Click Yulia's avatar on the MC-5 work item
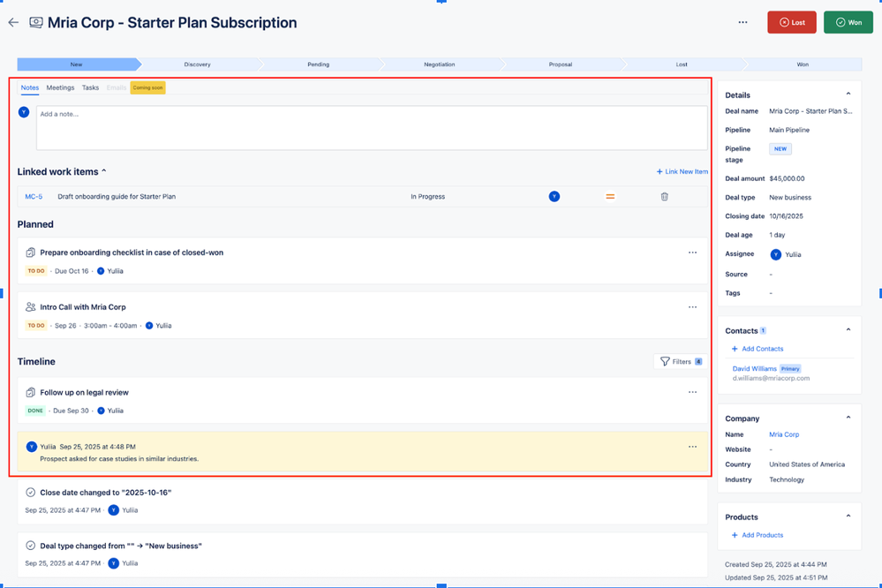This screenshot has width=882, height=588. [554, 196]
